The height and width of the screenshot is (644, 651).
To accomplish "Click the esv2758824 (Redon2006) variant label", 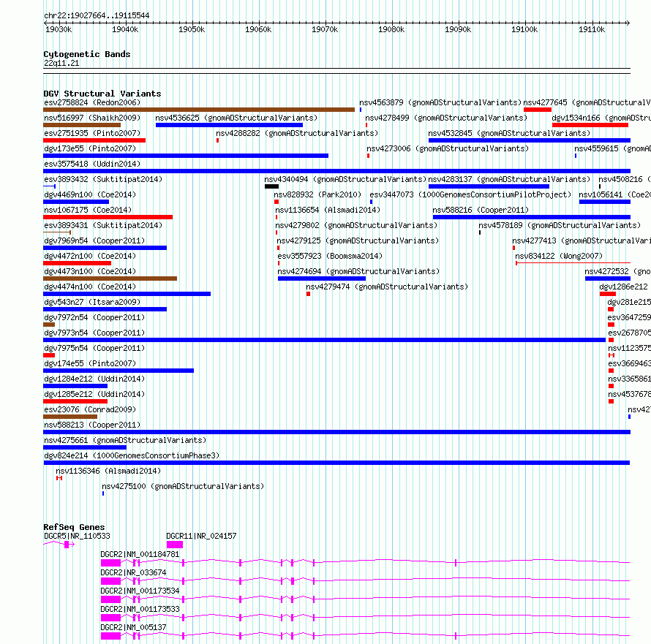I will click(x=92, y=102).
